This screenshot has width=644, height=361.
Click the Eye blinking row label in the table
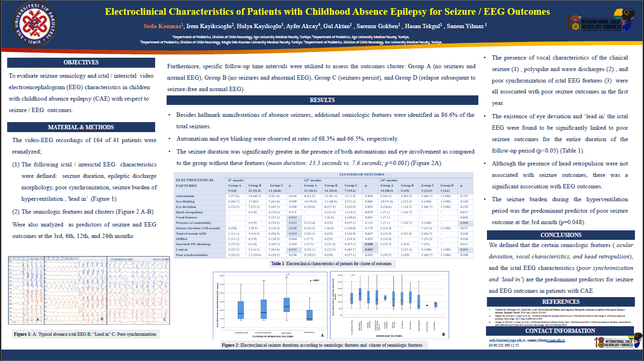[x=186, y=202]
